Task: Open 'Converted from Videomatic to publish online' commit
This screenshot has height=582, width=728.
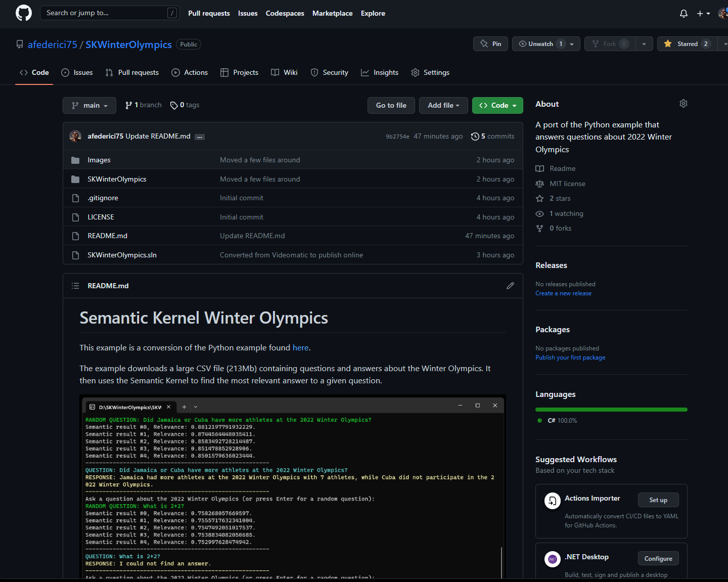Action: [x=291, y=255]
